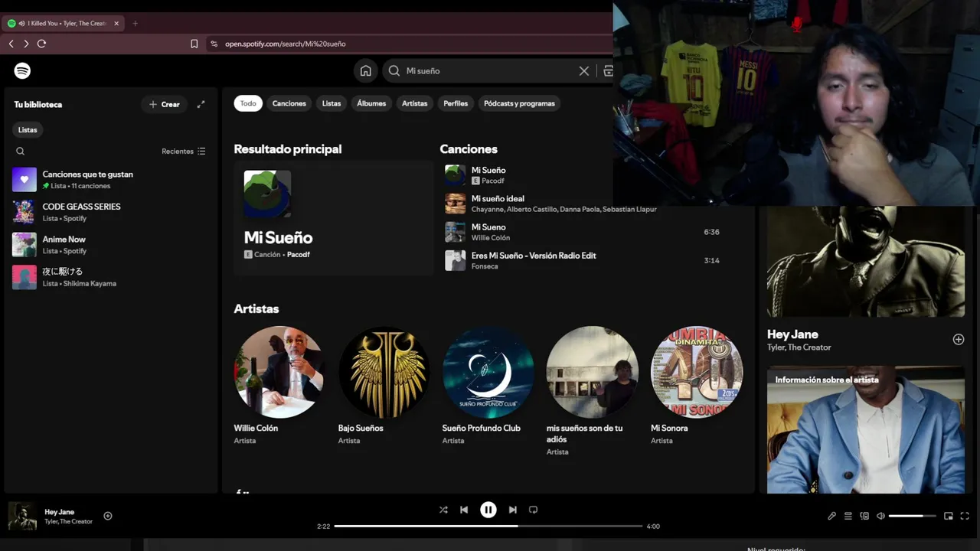Select the Listas library filter chip
The height and width of the screenshot is (551, 980).
pyautogui.click(x=28, y=130)
